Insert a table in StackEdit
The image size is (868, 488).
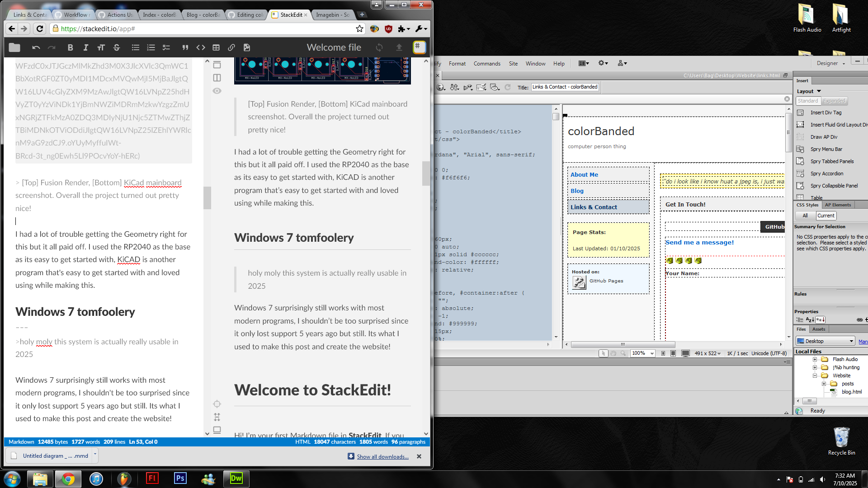tap(216, 47)
